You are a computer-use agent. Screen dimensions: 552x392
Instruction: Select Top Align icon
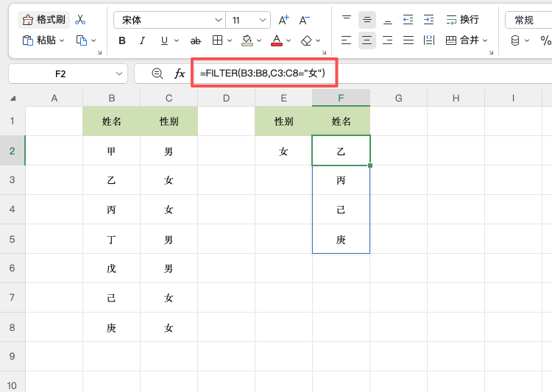click(347, 20)
